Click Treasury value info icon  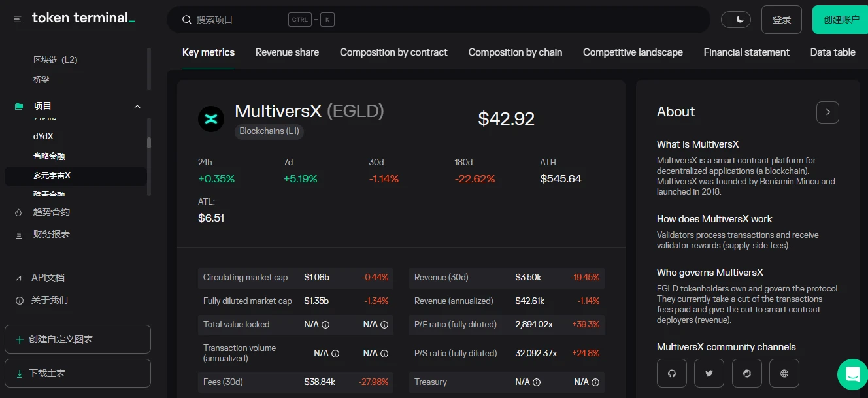tap(537, 382)
